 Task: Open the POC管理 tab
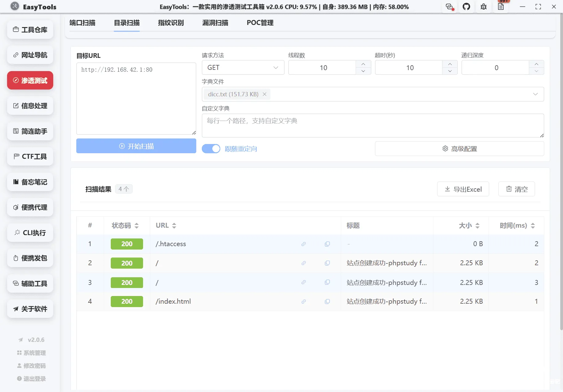click(260, 22)
